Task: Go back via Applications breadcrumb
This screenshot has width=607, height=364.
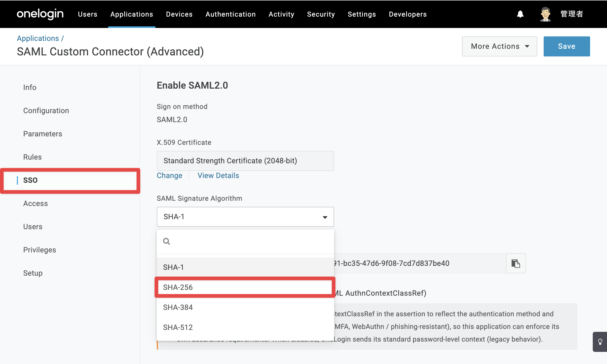Action: pos(38,39)
